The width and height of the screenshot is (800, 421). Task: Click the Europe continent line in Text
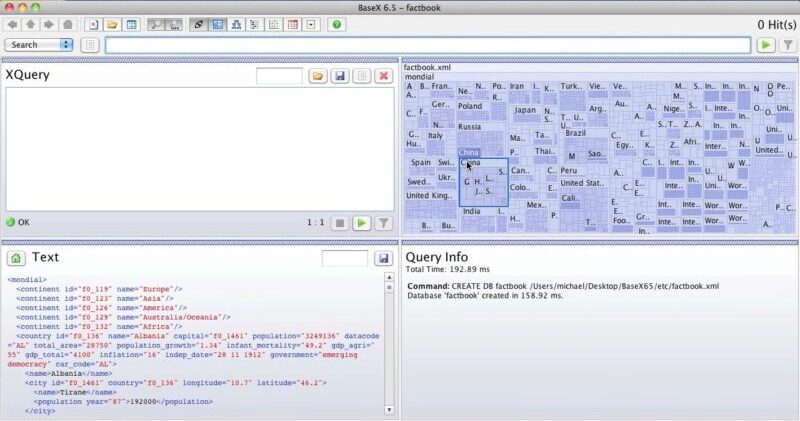click(x=99, y=289)
